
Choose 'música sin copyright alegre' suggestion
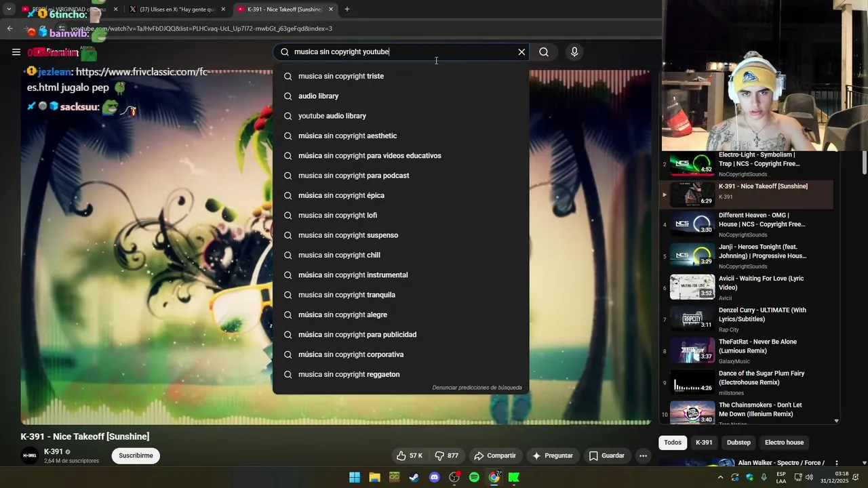pyautogui.click(x=401, y=314)
